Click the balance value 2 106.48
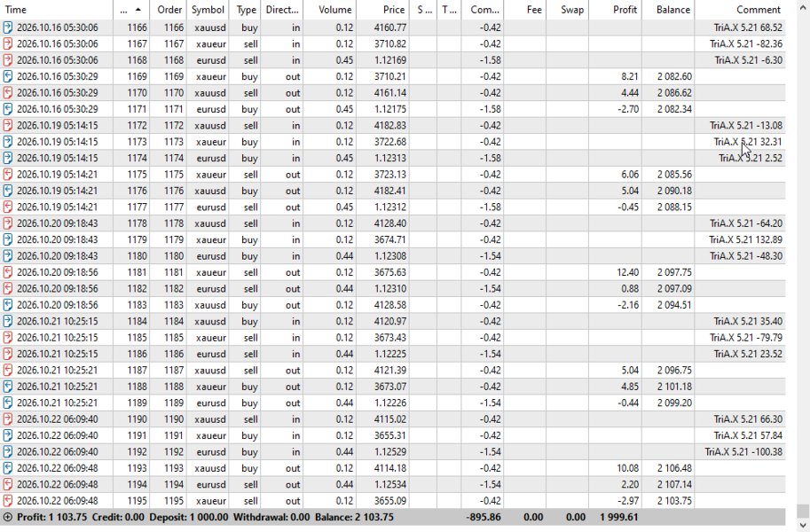Viewport: 810px width, 532px height. coord(674,468)
